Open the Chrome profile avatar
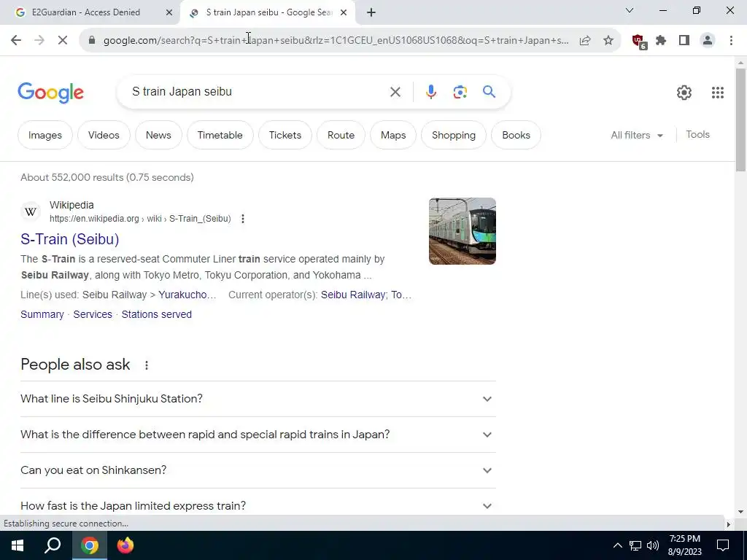The height and width of the screenshot is (560, 747). (708, 41)
